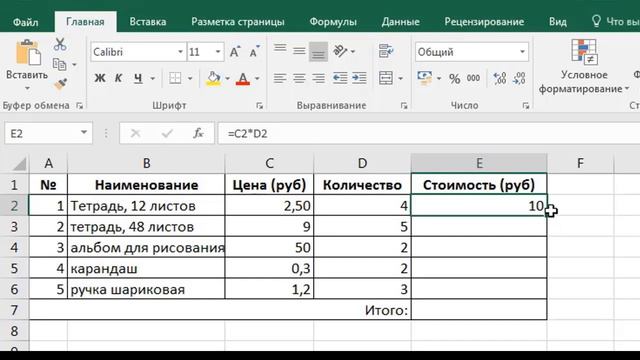640x360 pixels.
Task: Click the confirm checkmark in formula bar
Action: [167, 133]
